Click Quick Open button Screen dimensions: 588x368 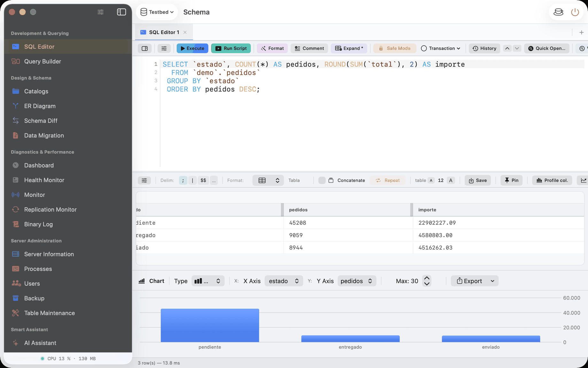546,48
